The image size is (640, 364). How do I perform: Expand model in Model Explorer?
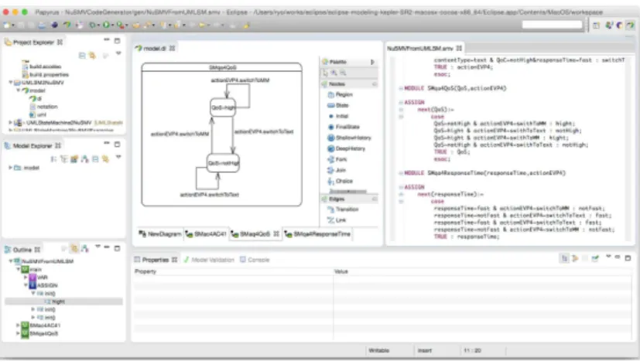tap(11, 168)
